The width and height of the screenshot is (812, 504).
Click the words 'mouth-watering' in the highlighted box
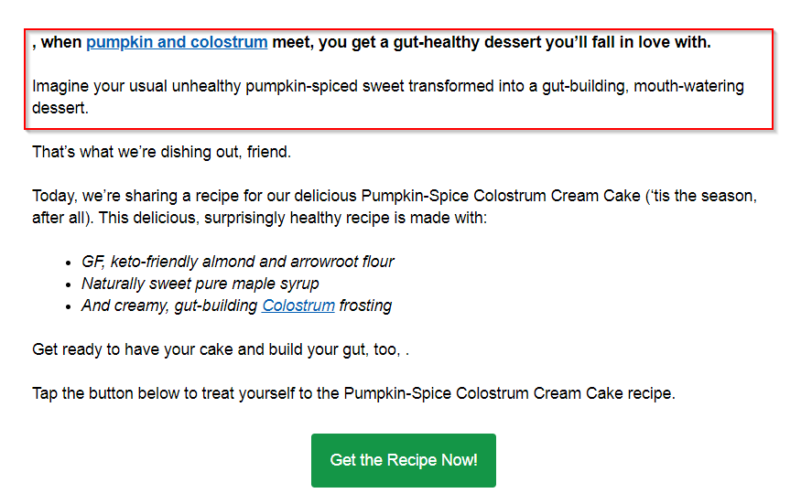click(x=688, y=86)
